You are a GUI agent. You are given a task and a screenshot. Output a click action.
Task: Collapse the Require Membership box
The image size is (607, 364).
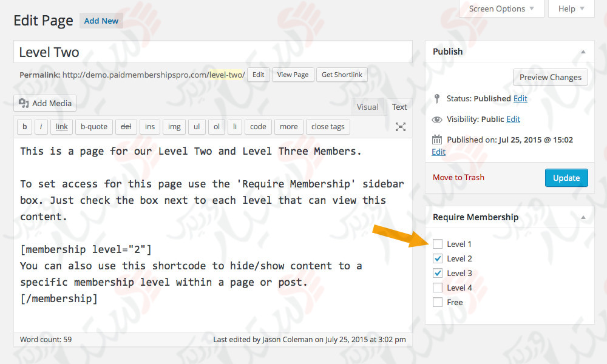click(x=583, y=217)
